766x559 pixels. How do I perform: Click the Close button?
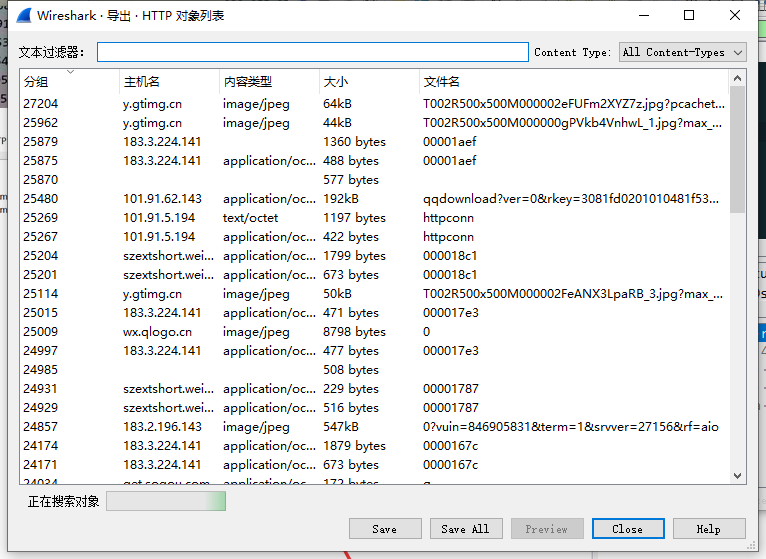tap(628, 529)
